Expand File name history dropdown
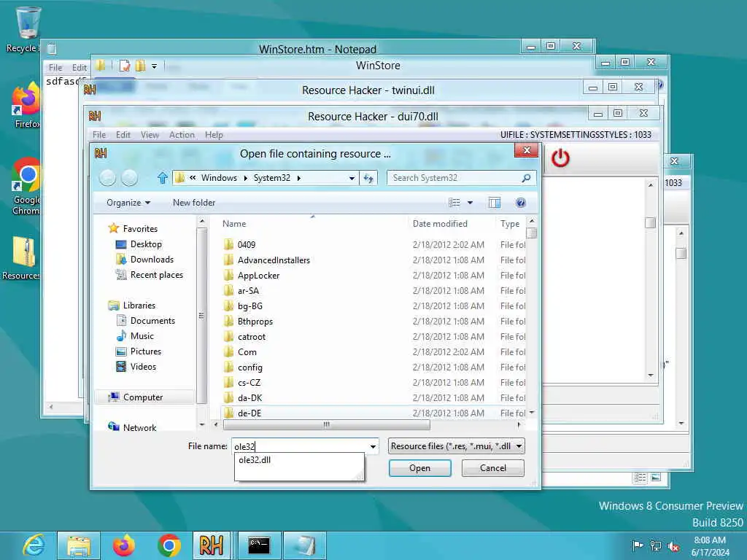The height and width of the screenshot is (560, 747). [x=373, y=446]
